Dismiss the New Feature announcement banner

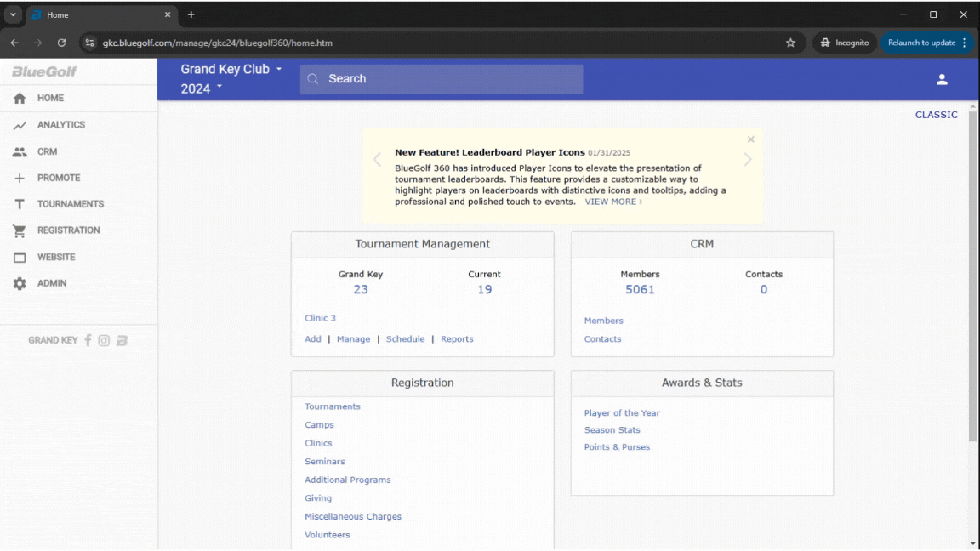click(750, 139)
